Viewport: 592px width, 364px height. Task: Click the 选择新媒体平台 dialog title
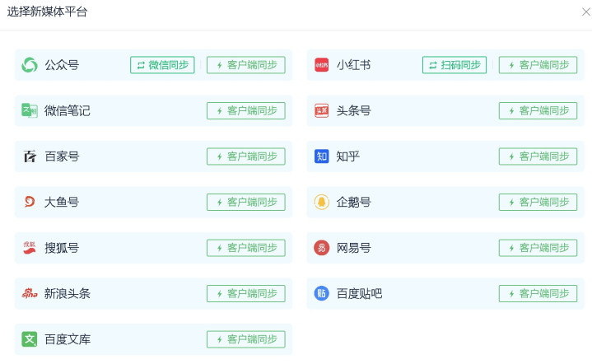pyautogui.click(x=47, y=12)
